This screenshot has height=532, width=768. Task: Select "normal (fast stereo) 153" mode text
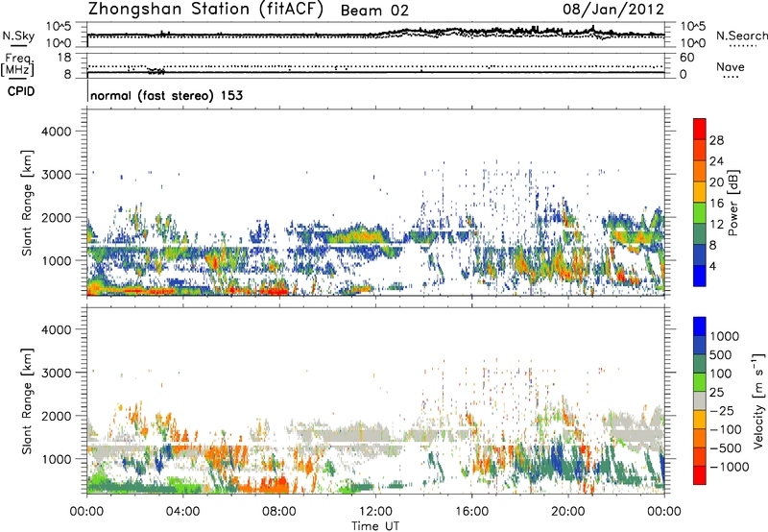pos(166,95)
